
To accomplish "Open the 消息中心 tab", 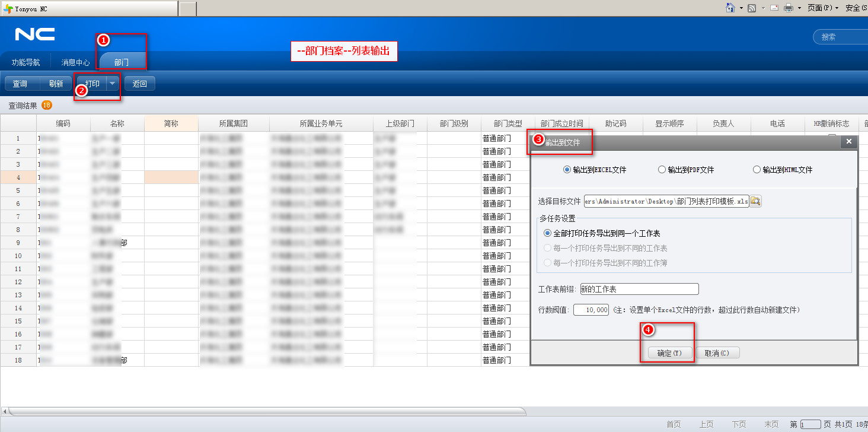I will [75, 62].
